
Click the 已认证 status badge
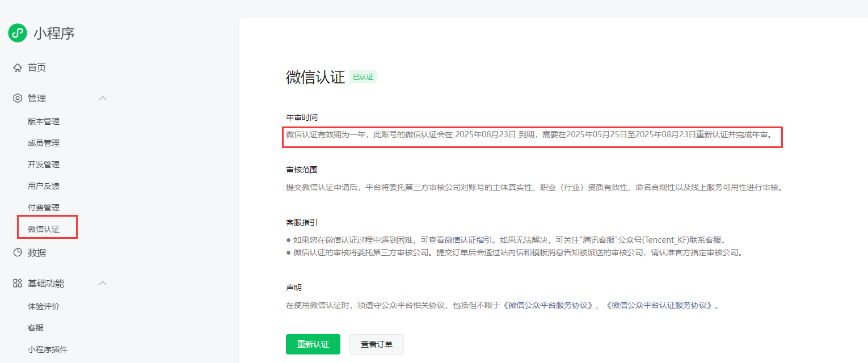click(x=363, y=77)
